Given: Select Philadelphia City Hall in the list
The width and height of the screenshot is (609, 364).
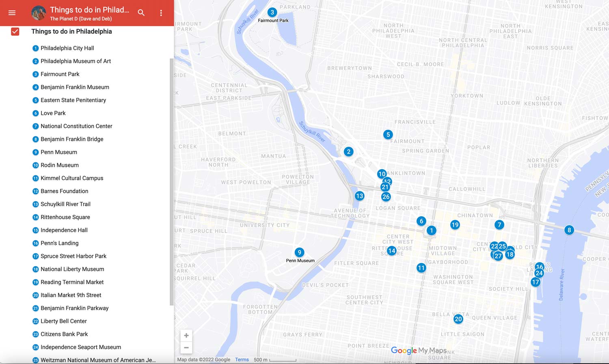Looking at the screenshot, I should 67,48.
